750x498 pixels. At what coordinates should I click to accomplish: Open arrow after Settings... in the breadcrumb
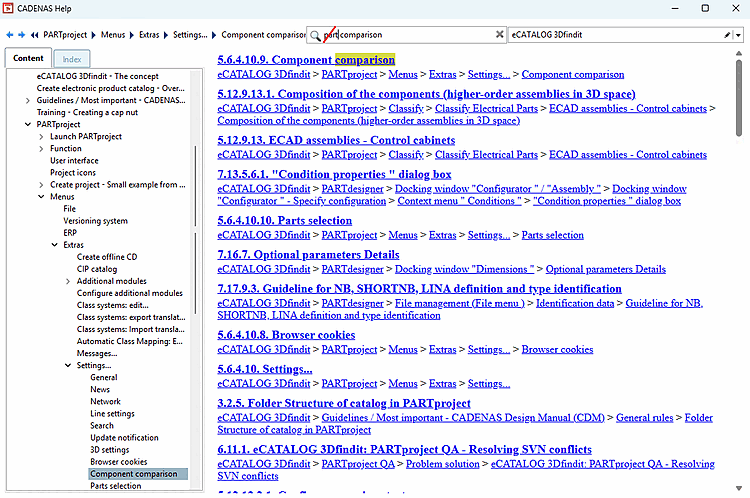[214, 35]
